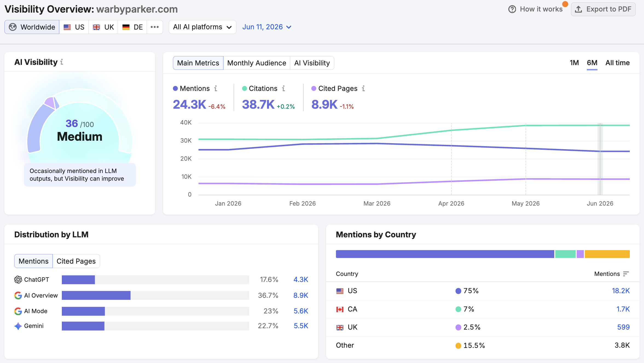Select the UK region tab
The height and width of the screenshot is (363, 644).
coord(103,27)
